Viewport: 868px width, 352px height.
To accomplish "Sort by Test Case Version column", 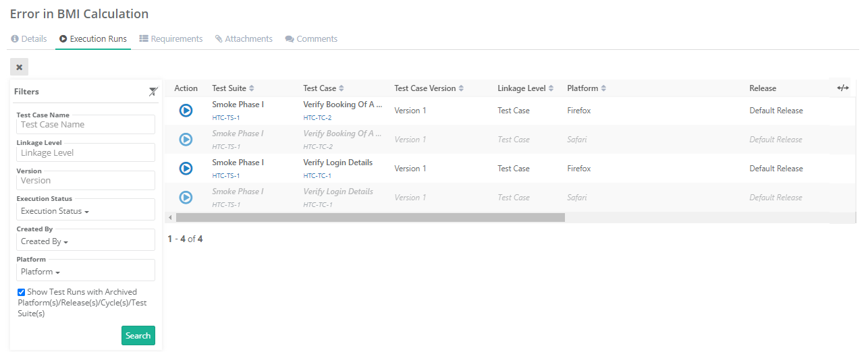I will pos(429,88).
